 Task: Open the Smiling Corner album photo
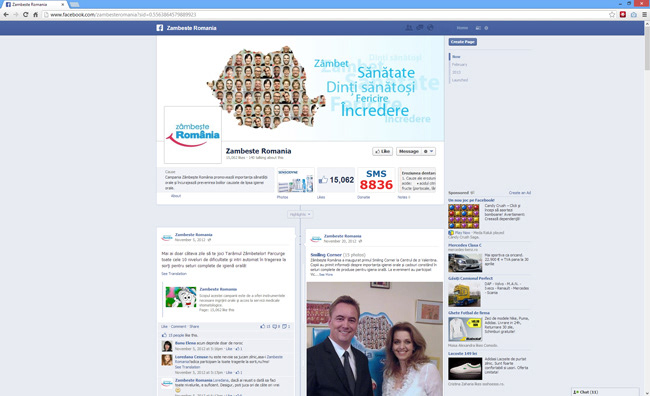coord(375,339)
